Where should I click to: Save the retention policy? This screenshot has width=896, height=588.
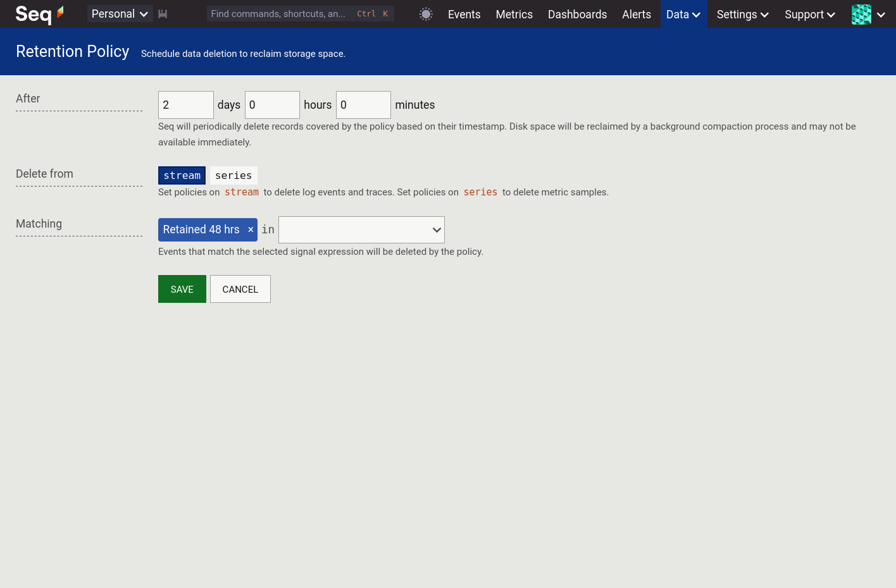click(182, 289)
